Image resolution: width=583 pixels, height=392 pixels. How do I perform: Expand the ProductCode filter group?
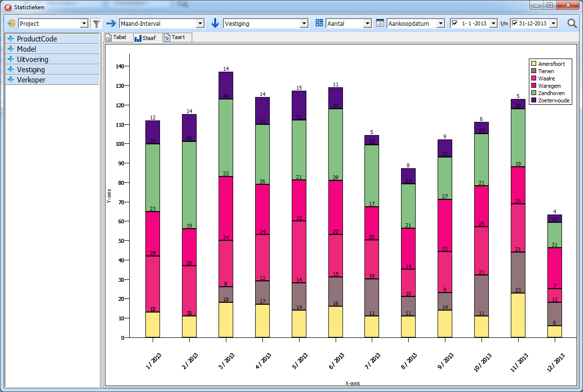tap(10, 39)
